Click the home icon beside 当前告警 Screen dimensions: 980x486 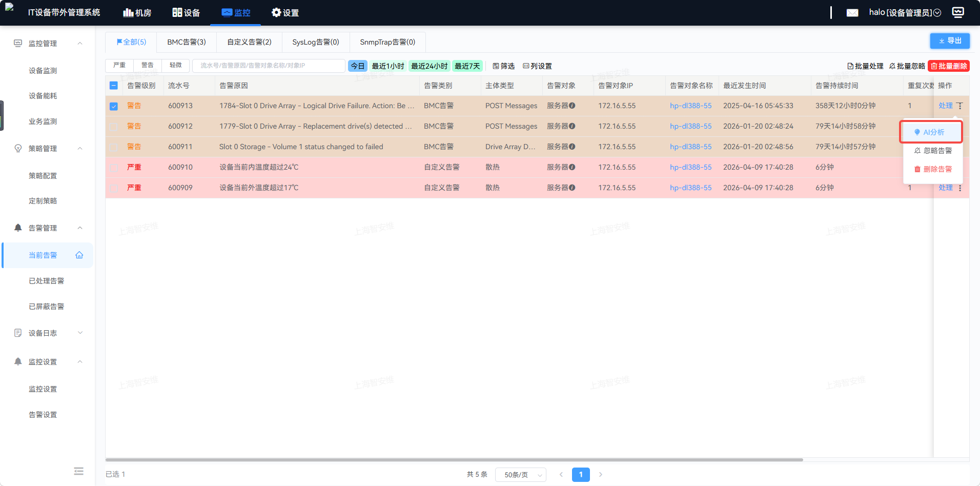(79, 255)
